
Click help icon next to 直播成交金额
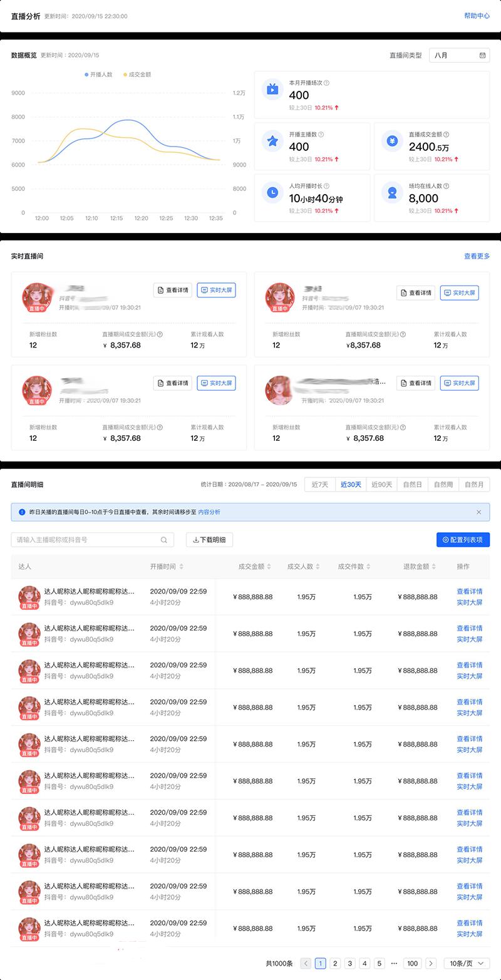pyautogui.click(x=446, y=134)
